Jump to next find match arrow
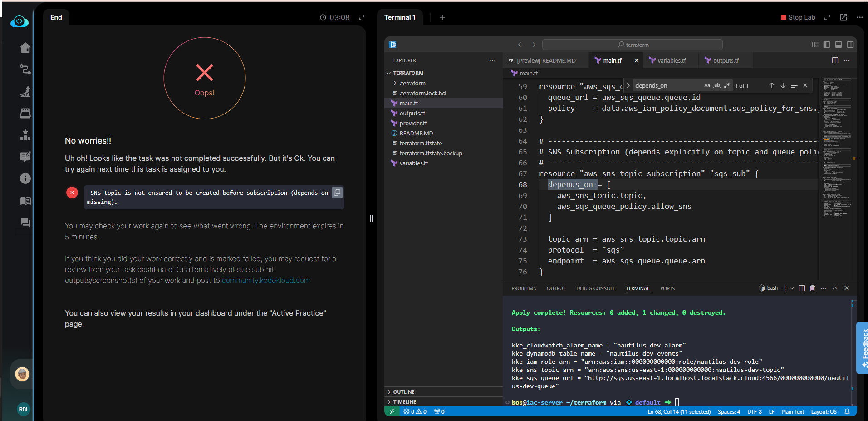Image resolution: width=868 pixels, height=421 pixels. (783, 85)
